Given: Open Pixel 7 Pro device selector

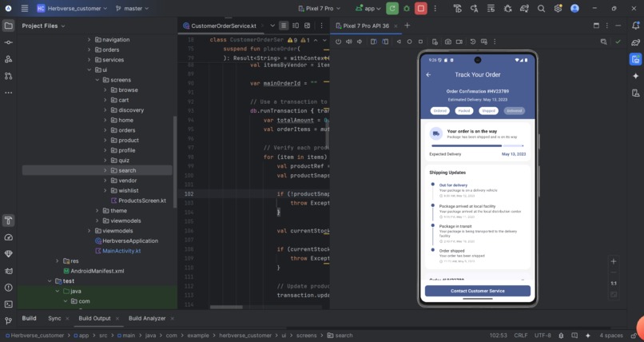Looking at the screenshot, I should (x=319, y=8).
